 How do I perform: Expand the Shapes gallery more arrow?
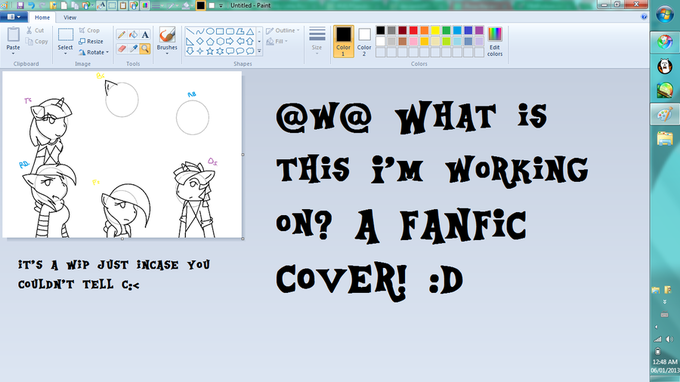click(x=259, y=51)
